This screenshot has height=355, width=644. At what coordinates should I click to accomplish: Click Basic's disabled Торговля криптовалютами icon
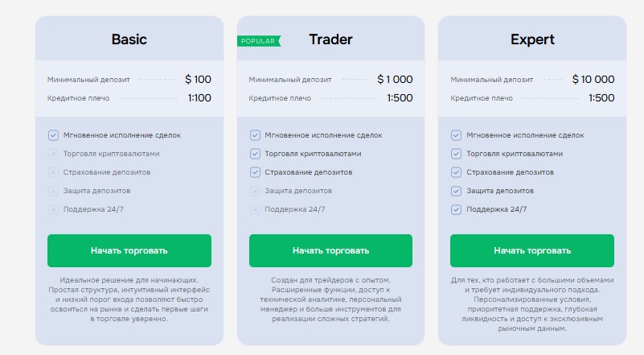coord(54,154)
